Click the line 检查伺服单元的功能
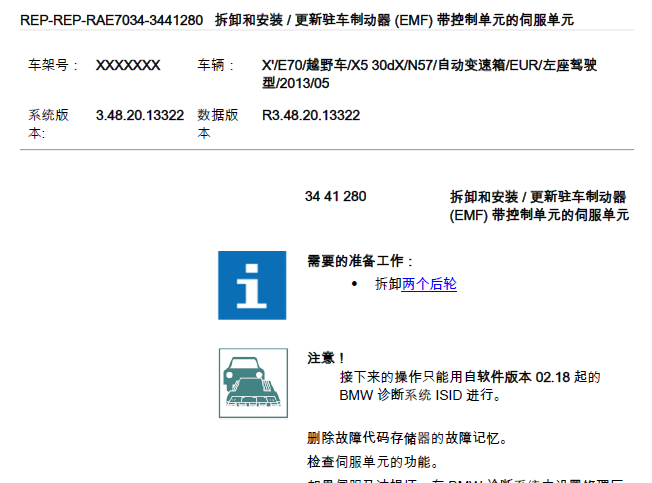The image size is (652, 483). tap(372, 461)
